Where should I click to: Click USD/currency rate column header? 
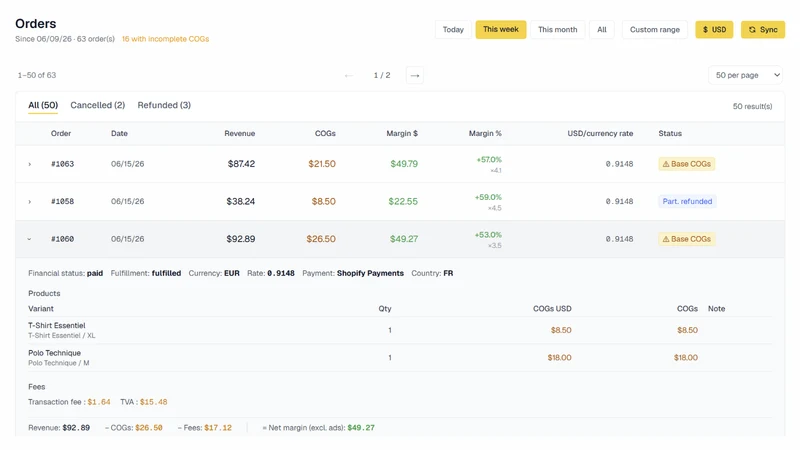(600, 133)
